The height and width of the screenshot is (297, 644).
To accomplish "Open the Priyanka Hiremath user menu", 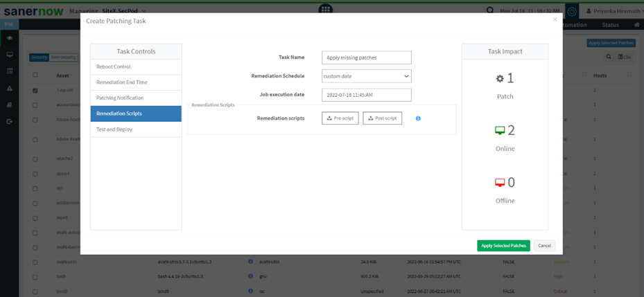I will [616, 11].
